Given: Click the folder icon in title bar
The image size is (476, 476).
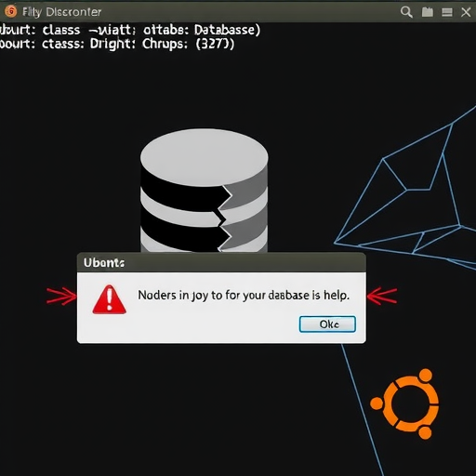Looking at the screenshot, I should pyautogui.click(x=428, y=12).
